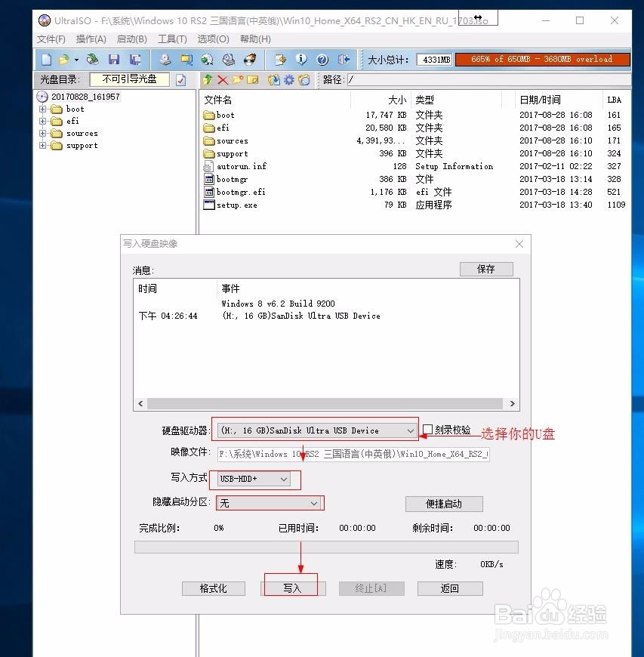
Task: Click the 保存 button in the dialog
Action: [x=485, y=269]
